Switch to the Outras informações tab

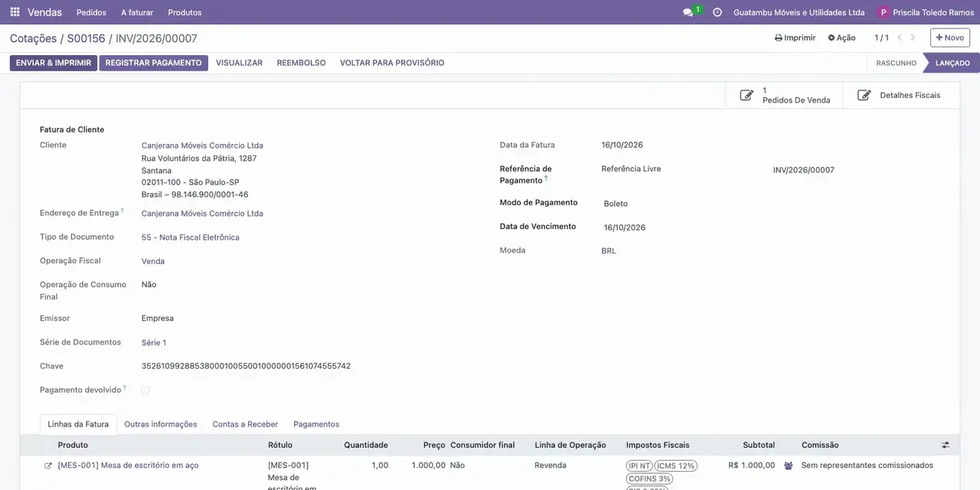pyautogui.click(x=161, y=424)
